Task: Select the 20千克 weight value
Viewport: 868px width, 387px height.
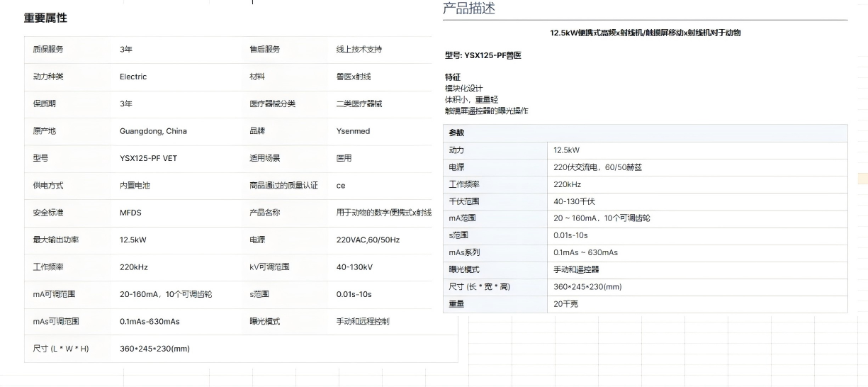Action: pyautogui.click(x=565, y=304)
